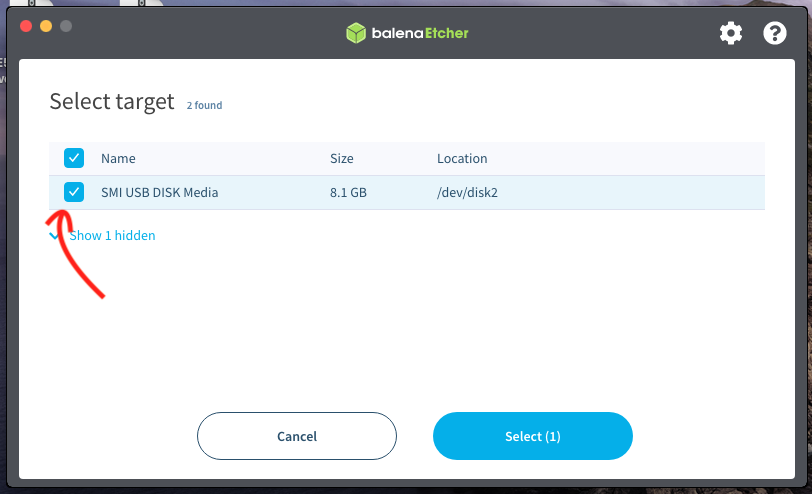The image size is (812, 494).
Task: Confirm with the Select (1) button
Action: tap(533, 436)
